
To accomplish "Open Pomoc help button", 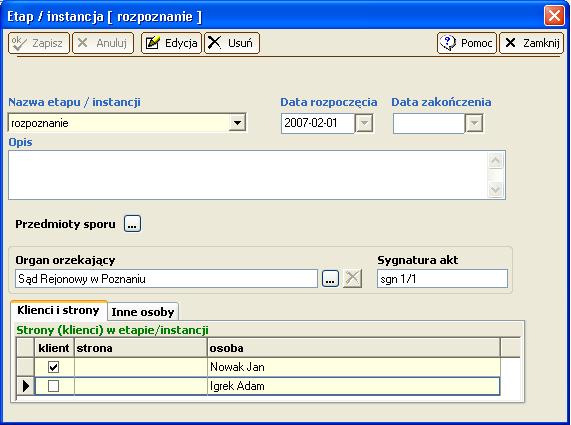I will click(467, 43).
